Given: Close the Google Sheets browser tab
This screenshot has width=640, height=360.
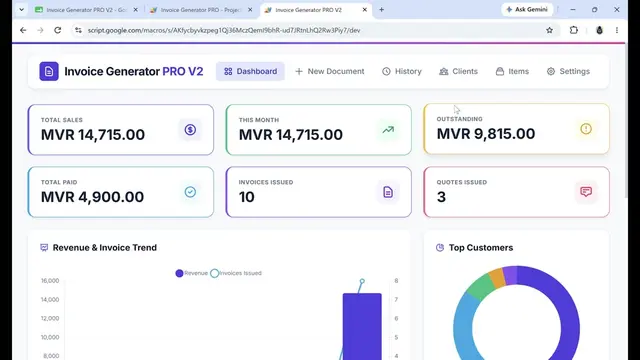Looking at the screenshot, I should (x=136, y=10).
